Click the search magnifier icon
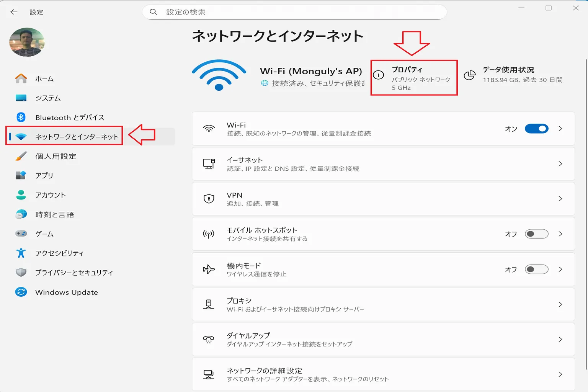The image size is (588, 392). click(153, 12)
